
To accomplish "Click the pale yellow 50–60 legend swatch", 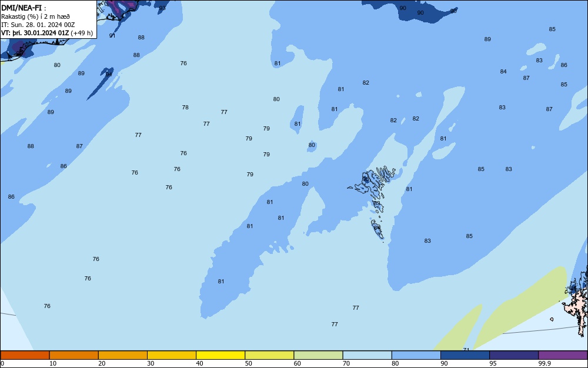I will (269, 355).
